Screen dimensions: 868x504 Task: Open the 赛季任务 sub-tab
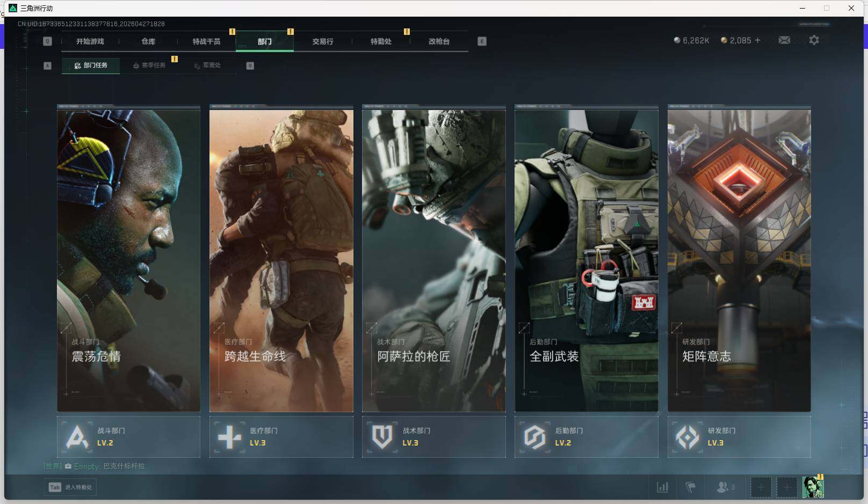149,65
